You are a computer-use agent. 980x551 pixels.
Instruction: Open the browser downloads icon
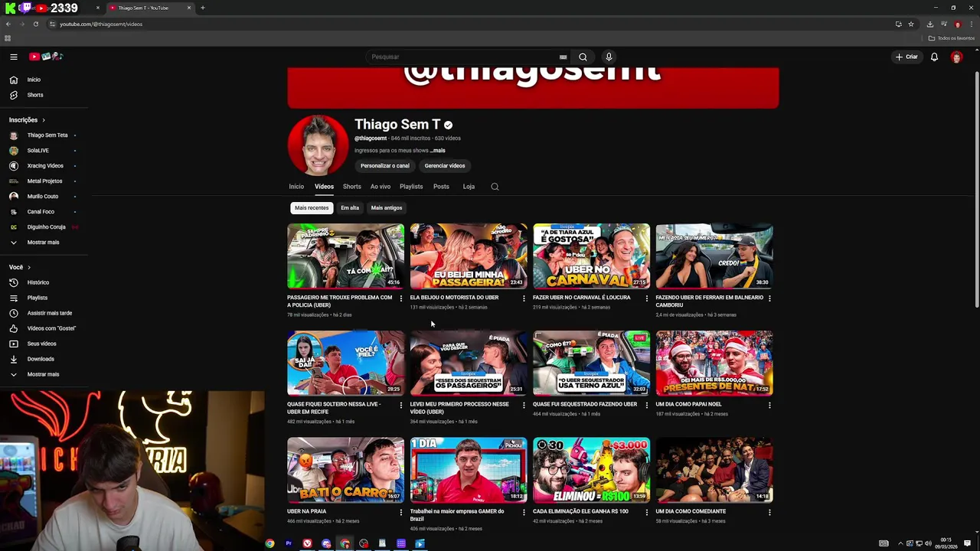point(930,24)
